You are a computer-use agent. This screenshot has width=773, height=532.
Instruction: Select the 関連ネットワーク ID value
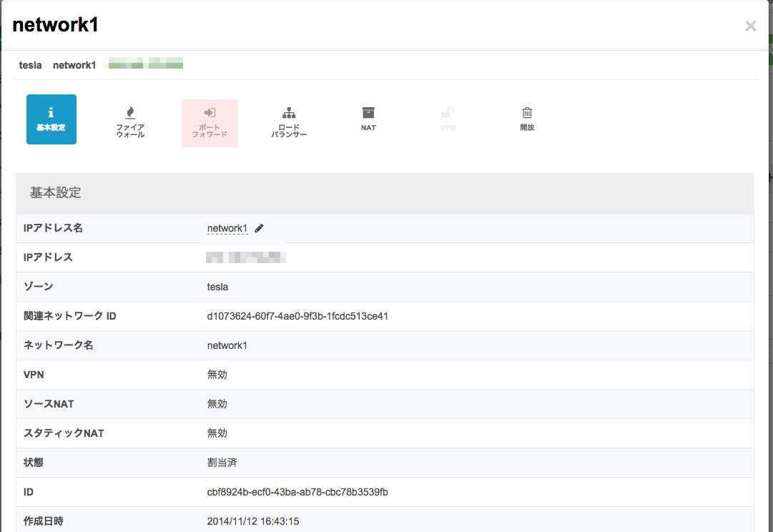(297, 315)
